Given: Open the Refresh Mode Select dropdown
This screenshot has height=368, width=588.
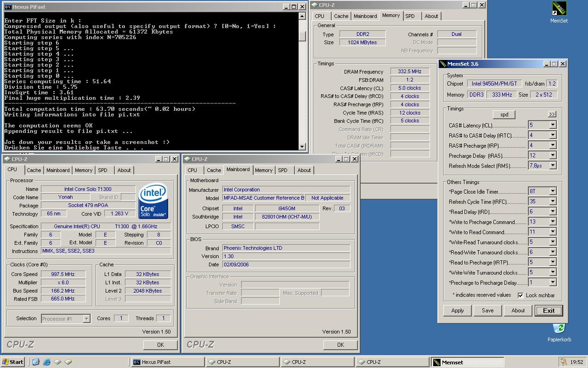Looking at the screenshot, I should click(x=553, y=166).
